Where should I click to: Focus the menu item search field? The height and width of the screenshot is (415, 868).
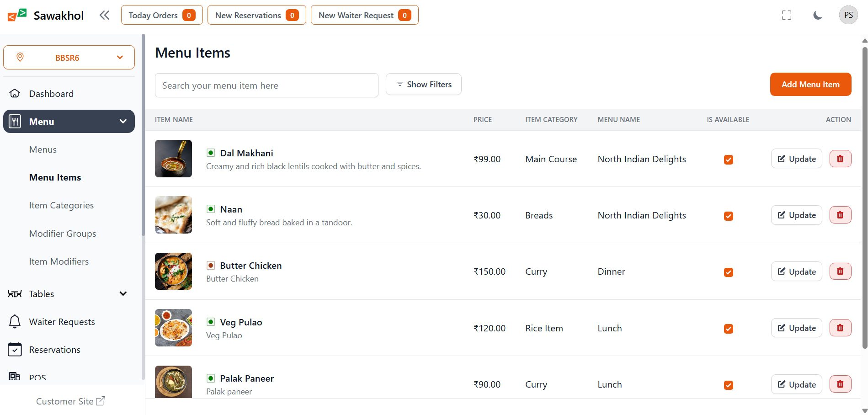[x=266, y=85]
